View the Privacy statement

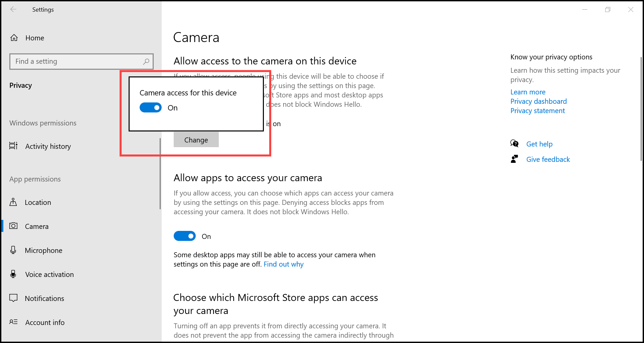point(537,110)
